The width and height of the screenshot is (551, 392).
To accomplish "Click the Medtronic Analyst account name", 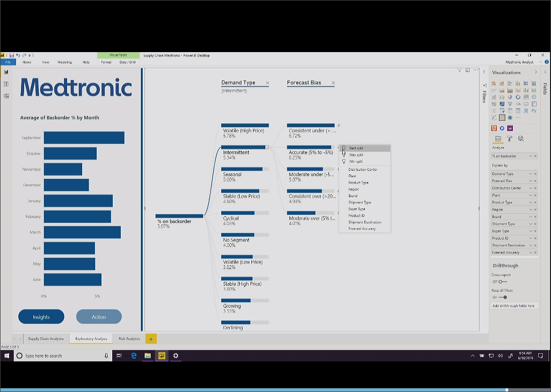I will pos(519,62).
